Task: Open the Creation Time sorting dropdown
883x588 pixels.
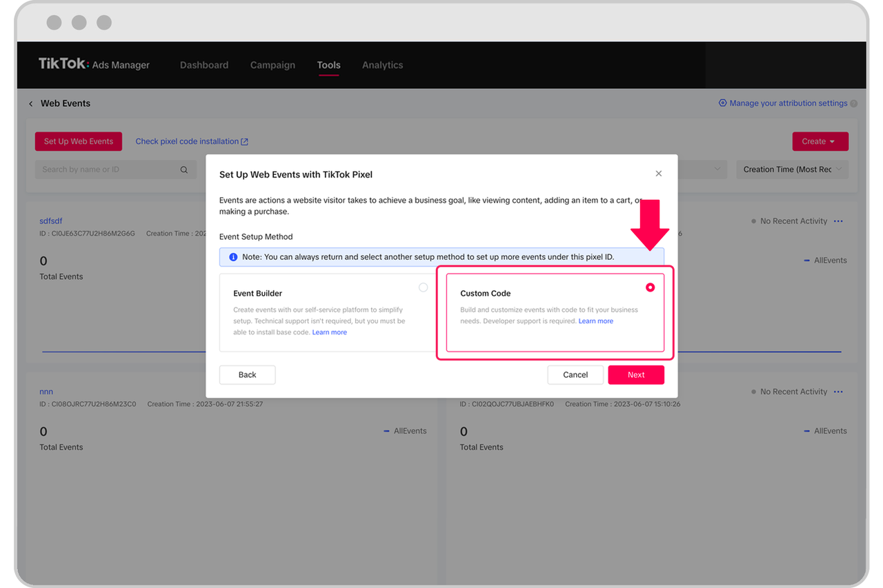Action: tap(791, 169)
